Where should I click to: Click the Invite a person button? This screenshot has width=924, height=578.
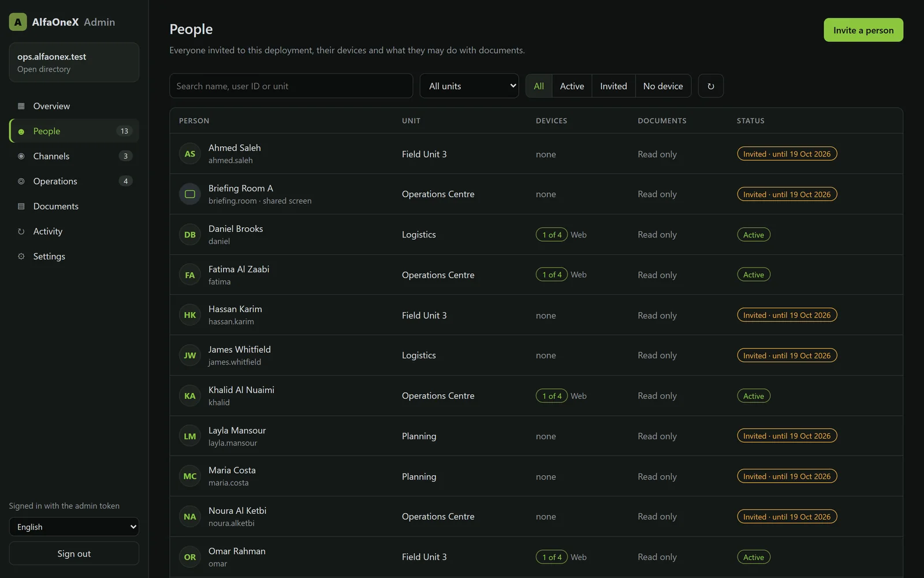point(863,30)
